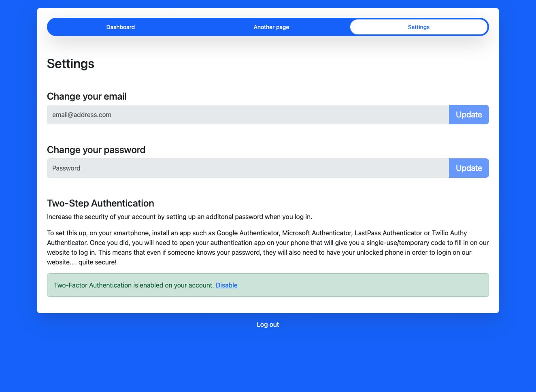Focus the Password input field
Image resolution: width=536 pixels, height=392 pixels.
click(248, 168)
